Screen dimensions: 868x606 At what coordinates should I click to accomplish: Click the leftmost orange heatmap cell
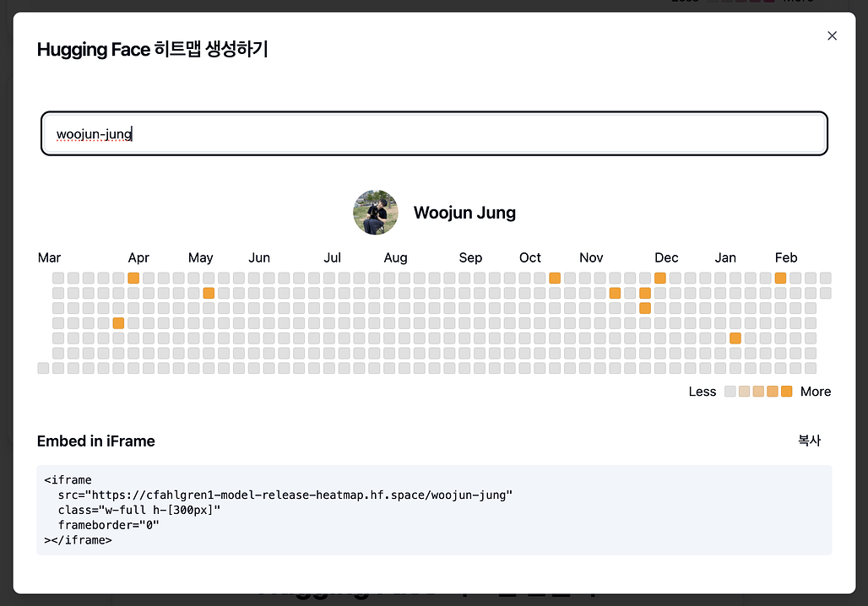(x=118, y=322)
